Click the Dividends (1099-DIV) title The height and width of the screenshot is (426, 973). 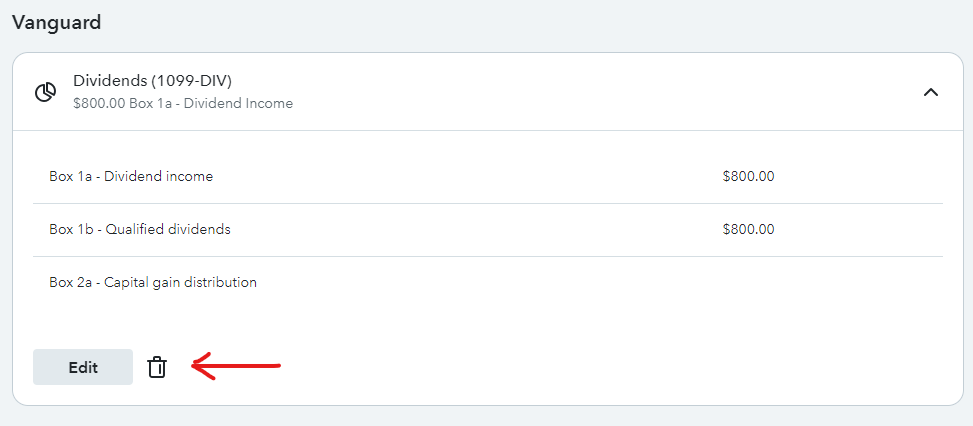153,81
